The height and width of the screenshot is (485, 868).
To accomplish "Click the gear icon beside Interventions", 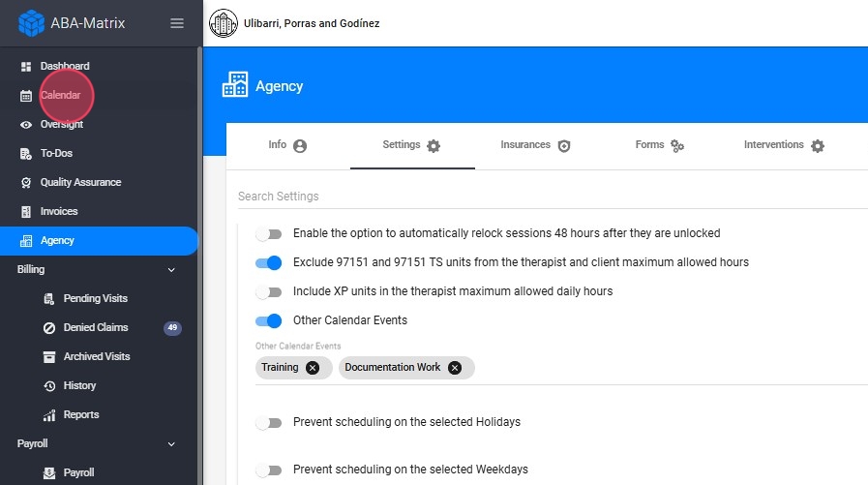I will [818, 146].
